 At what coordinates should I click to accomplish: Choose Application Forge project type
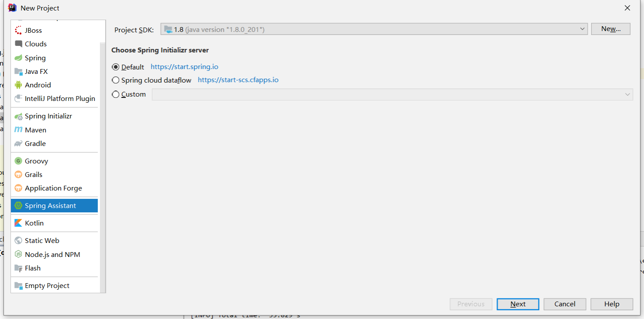[x=54, y=188]
